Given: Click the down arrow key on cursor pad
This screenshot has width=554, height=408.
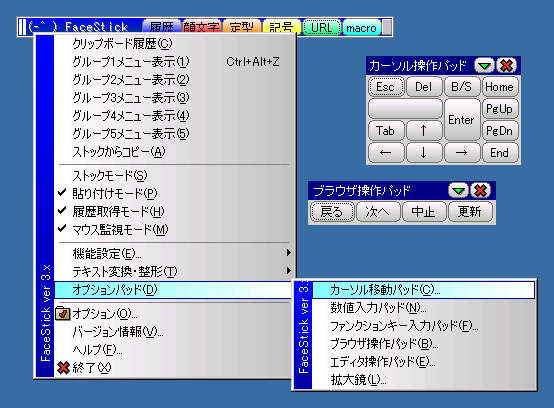Looking at the screenshot, I should (x=423, y=153).
